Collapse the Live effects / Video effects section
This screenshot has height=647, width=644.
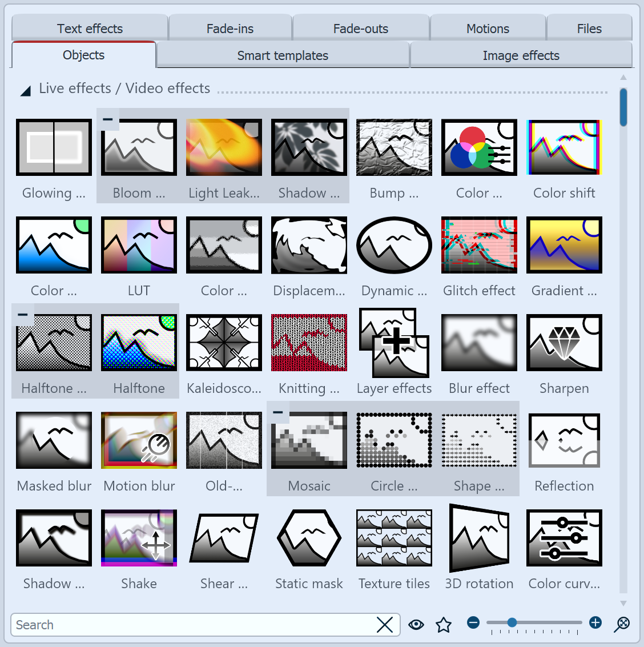(25, 89)
